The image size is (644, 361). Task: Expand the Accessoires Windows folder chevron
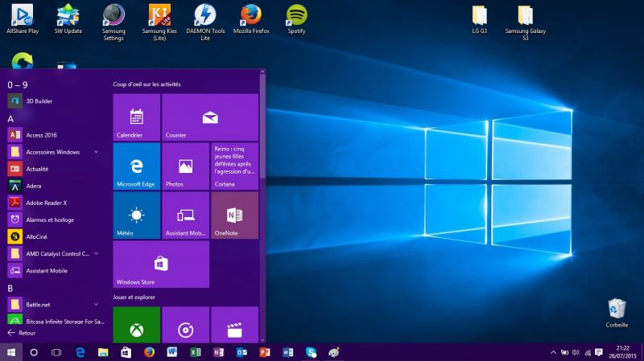point(96,152)
